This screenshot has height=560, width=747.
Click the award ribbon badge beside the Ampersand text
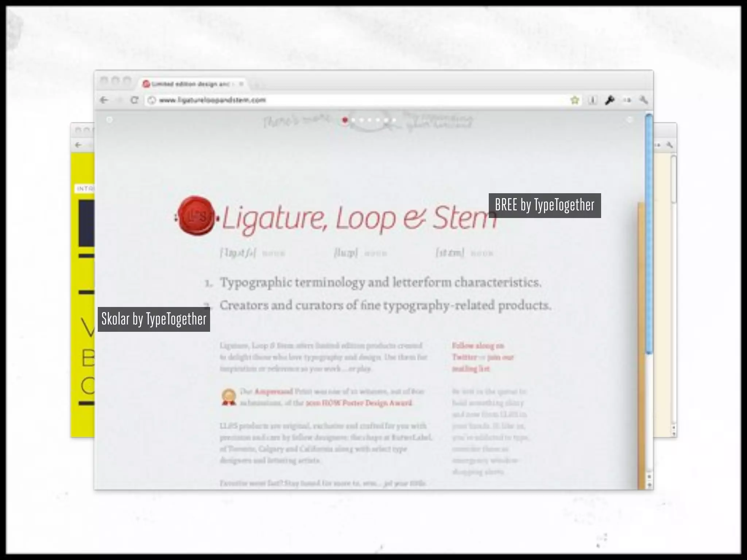coord(229,397)
